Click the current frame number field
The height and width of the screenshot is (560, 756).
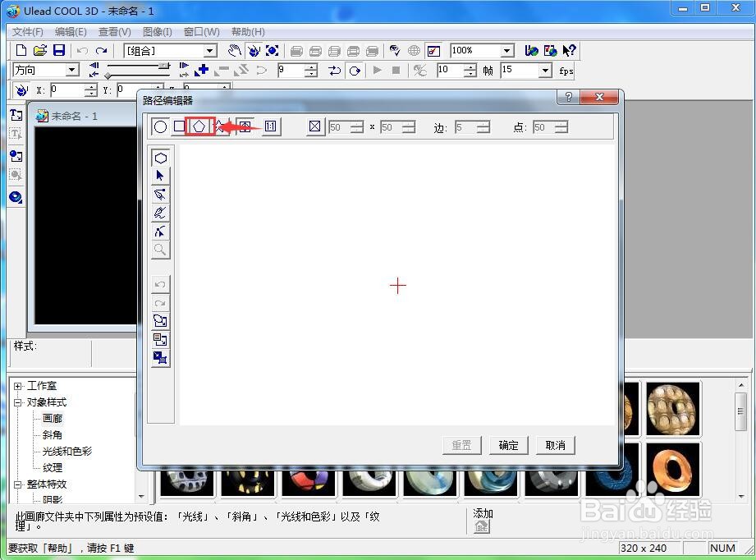(291, 71)
